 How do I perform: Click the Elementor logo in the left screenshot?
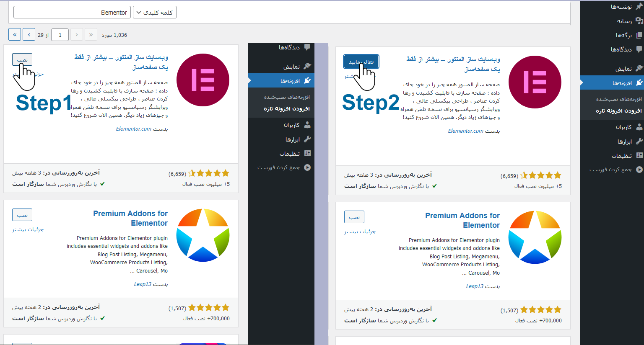tap(203, 80)
